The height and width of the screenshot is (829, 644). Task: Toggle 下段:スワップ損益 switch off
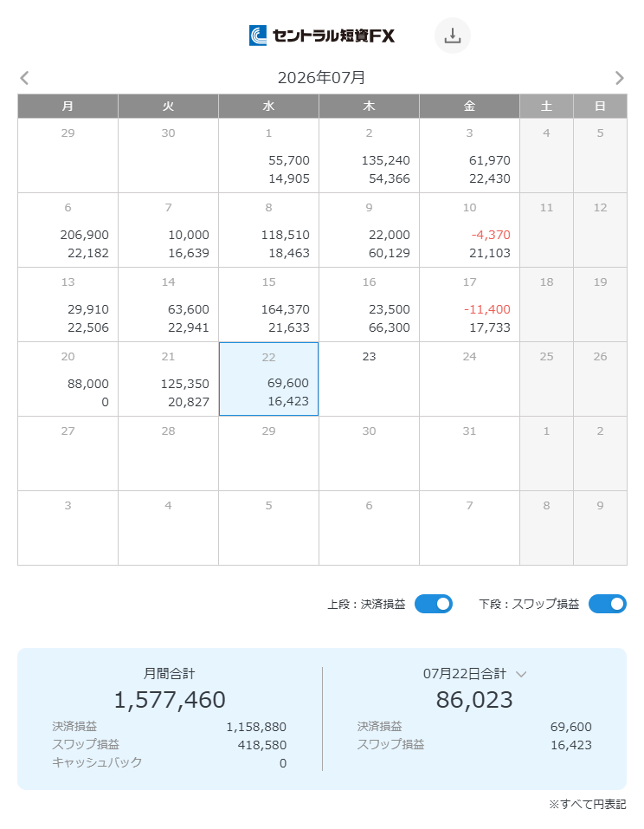click(x=608, y=604)
